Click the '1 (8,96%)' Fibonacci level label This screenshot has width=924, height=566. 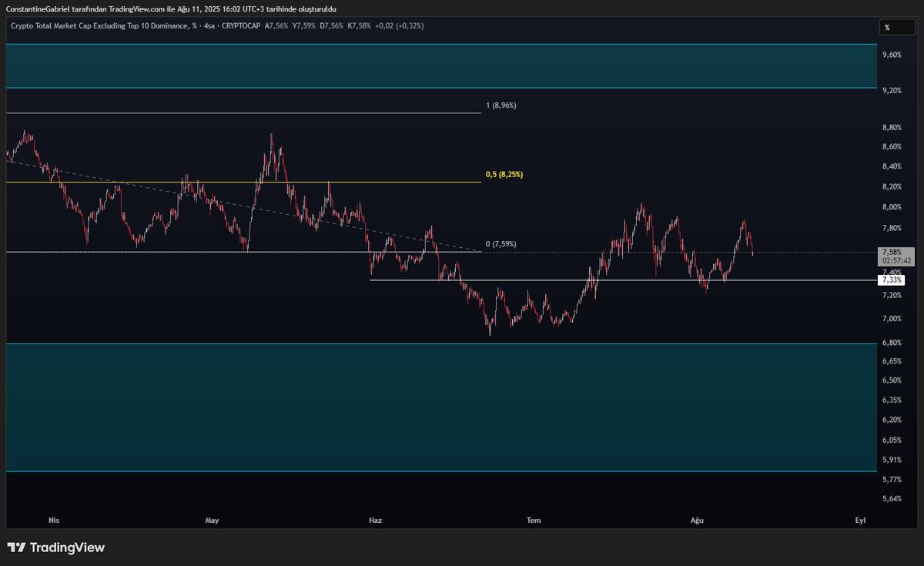(501, 105)
